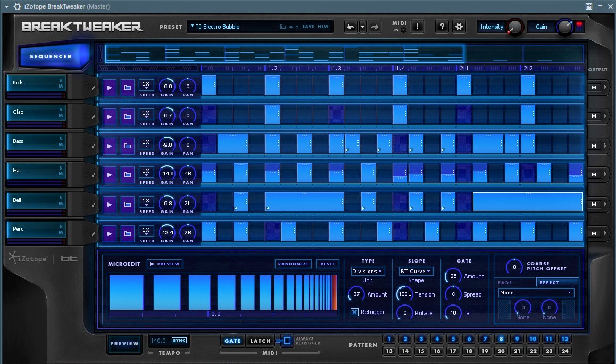616x364 pixels.
Task: Open the effect None dropdown
Action: coord(536,293)
